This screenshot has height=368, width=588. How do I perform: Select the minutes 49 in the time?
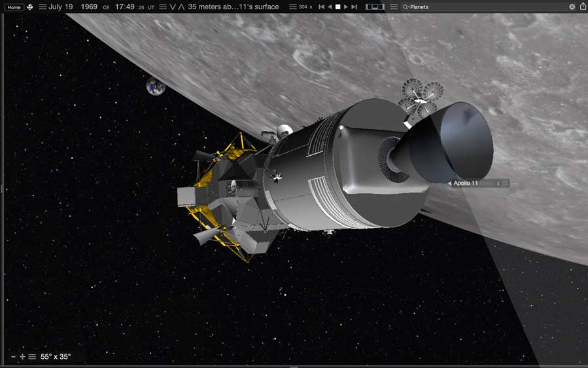[x=130, y=7]
